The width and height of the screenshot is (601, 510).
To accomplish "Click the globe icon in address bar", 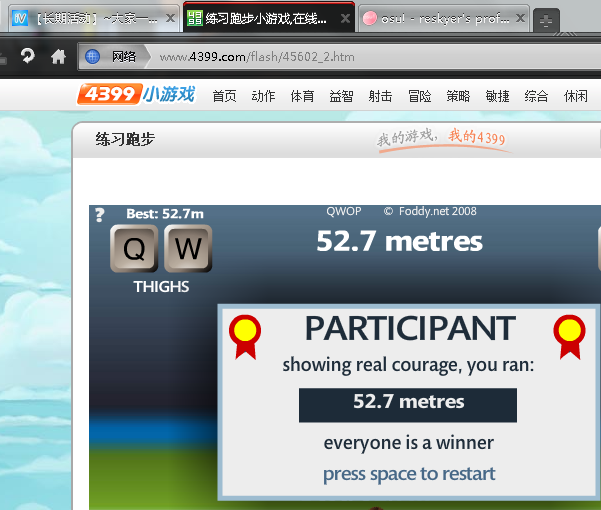I will point(92,56).
